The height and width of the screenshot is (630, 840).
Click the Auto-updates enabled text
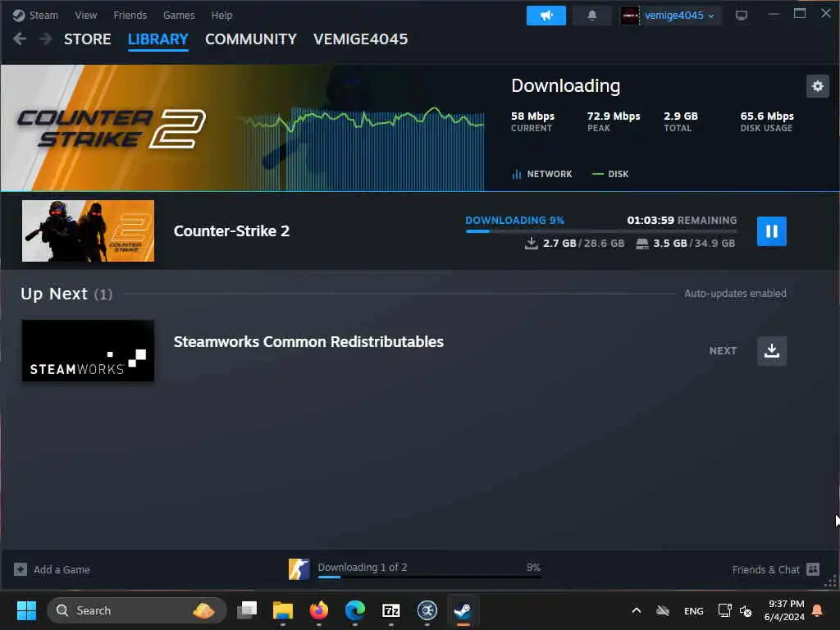[x=735, y=294]
